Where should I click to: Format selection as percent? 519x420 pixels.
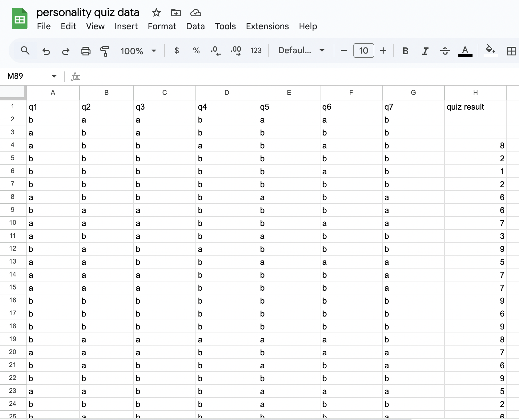click(196, 51)
